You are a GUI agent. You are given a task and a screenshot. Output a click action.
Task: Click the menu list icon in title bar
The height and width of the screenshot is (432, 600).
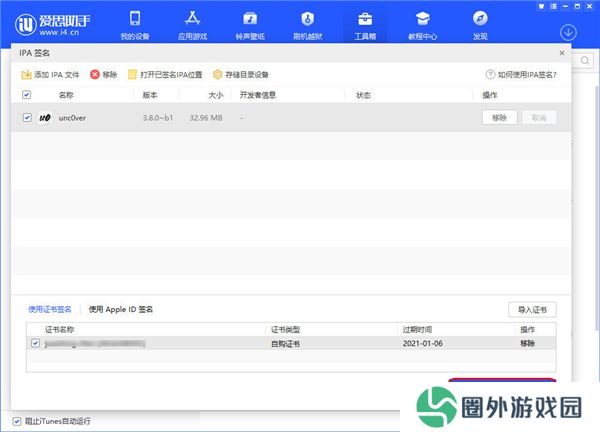tap(553, 6)
